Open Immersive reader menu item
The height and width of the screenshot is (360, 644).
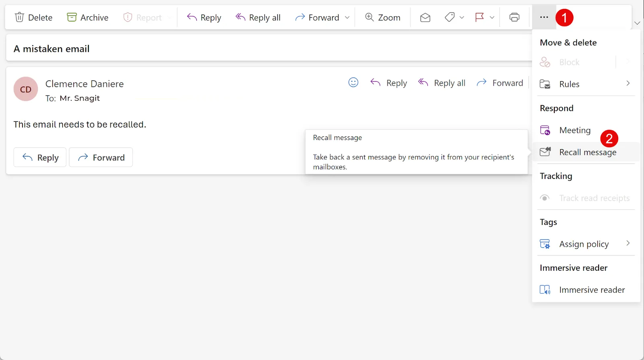click(x=586, y=290)
